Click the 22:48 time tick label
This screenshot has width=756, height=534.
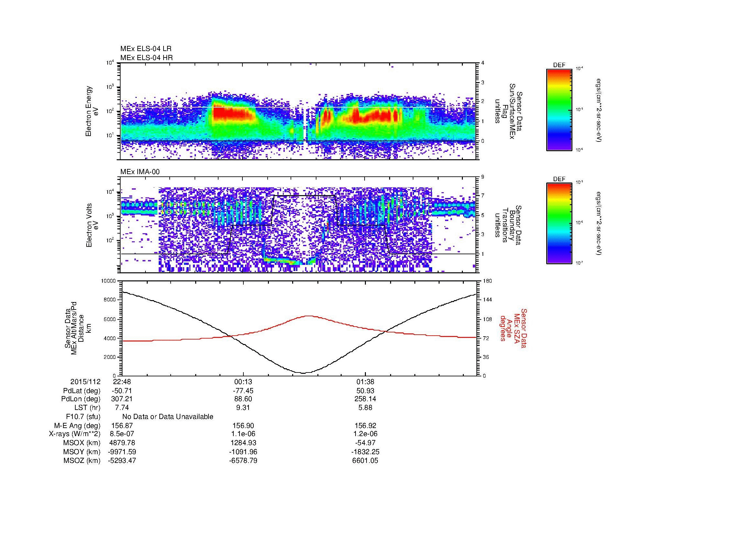click(122, 382)
